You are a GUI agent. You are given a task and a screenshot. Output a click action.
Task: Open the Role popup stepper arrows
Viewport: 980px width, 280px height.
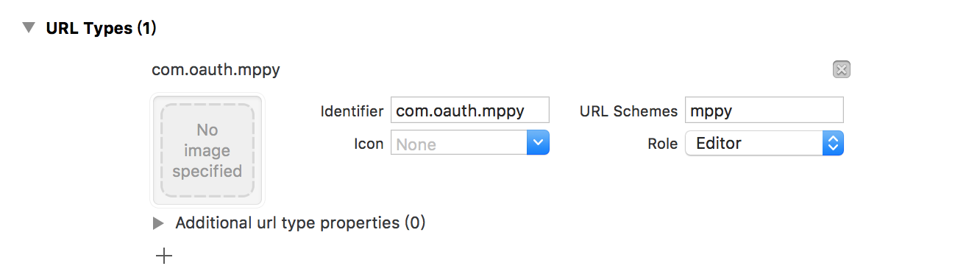(833, 143)
